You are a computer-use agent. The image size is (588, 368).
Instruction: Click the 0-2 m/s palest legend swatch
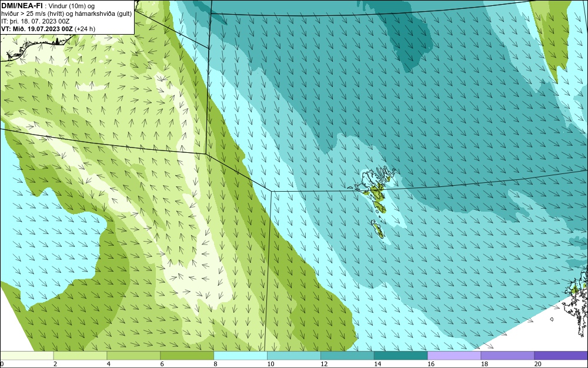[x=26, y=355]
